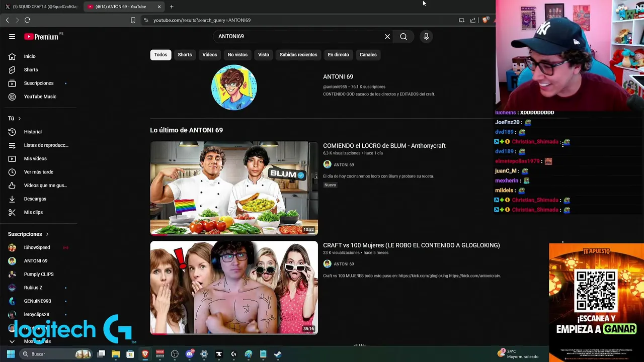Select the Todos filter chip
This screenshot has height=362, width=644.
[160, 55]
